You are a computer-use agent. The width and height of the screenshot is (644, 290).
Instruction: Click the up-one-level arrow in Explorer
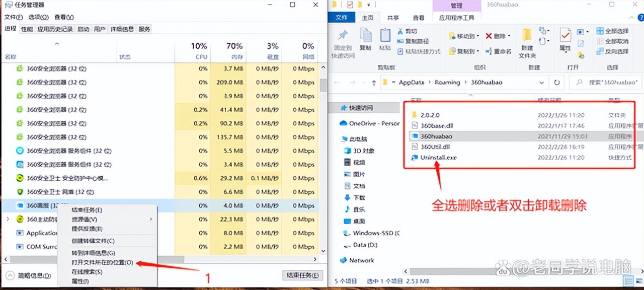pyautogui.click(x=373, y=82)
